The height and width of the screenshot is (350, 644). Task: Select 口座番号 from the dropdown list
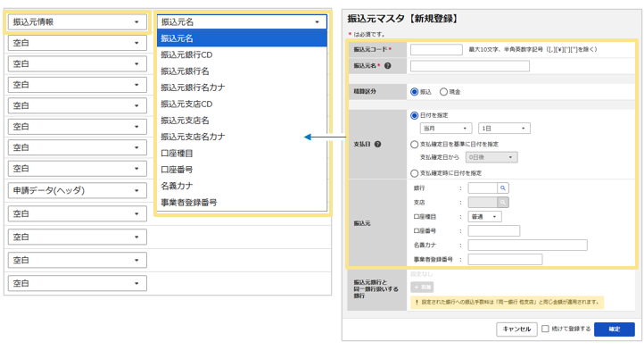[x=242, y=170]
